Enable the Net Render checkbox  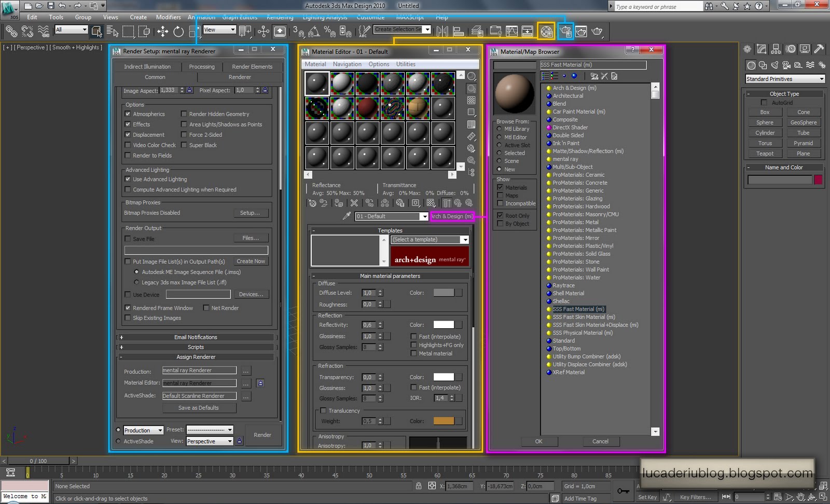(x=206, y=307)
